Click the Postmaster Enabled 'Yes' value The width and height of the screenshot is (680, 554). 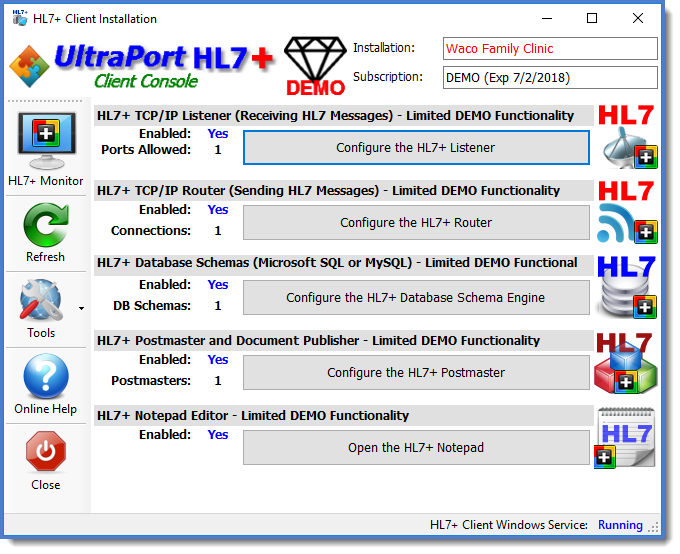(x=218, y=360)
